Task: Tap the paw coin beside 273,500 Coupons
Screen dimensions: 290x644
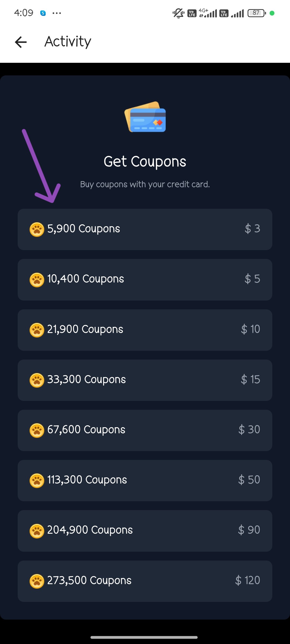Action: click(37, 581)
